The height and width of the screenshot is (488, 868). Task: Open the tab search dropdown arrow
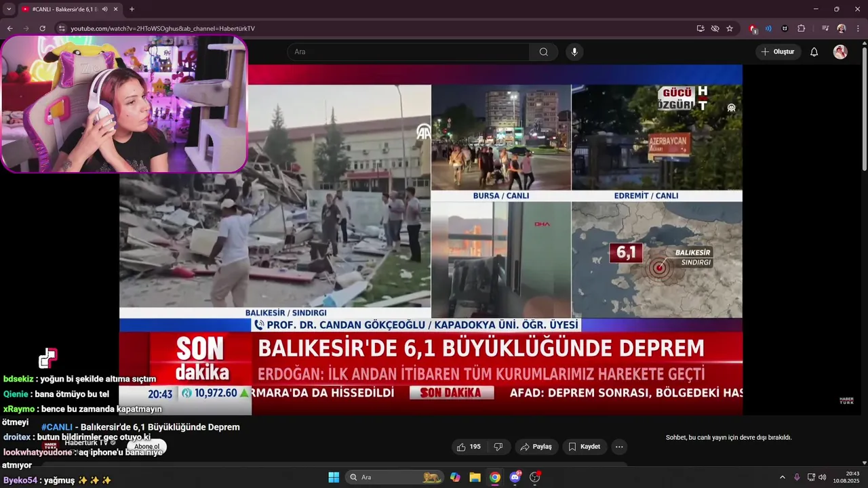[x=9, y=9]
